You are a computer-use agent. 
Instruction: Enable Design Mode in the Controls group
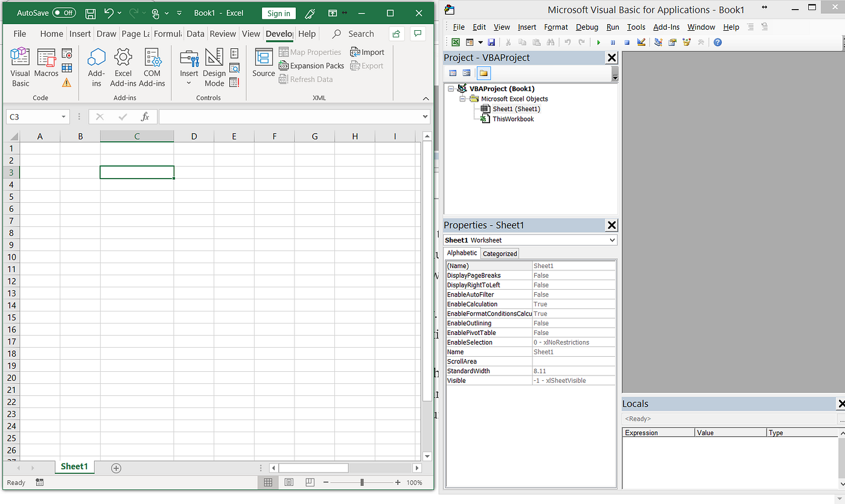click(214, 66)
